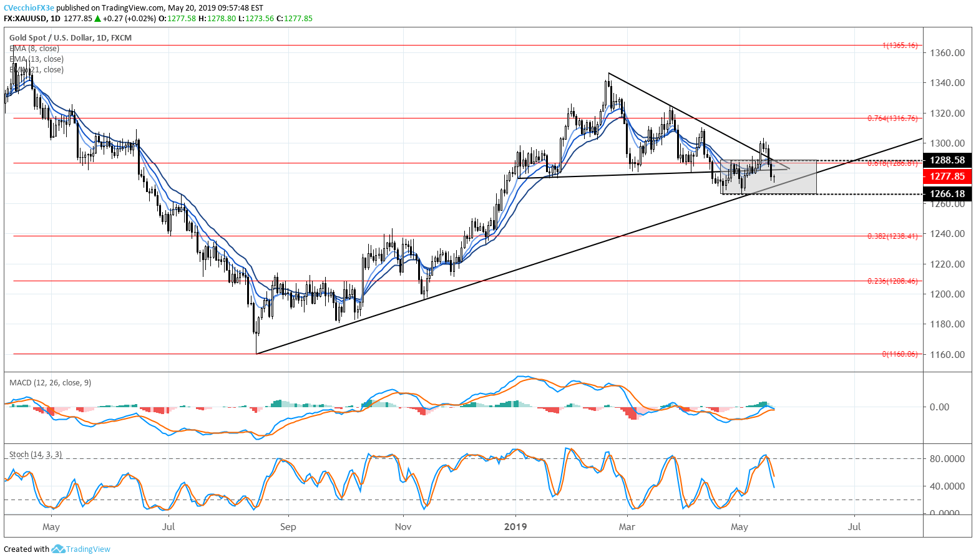Click the red 1277.85 current price label
The width and height of the screenshot is (976, 560).
pyautogui.click(x=947, y=176)
